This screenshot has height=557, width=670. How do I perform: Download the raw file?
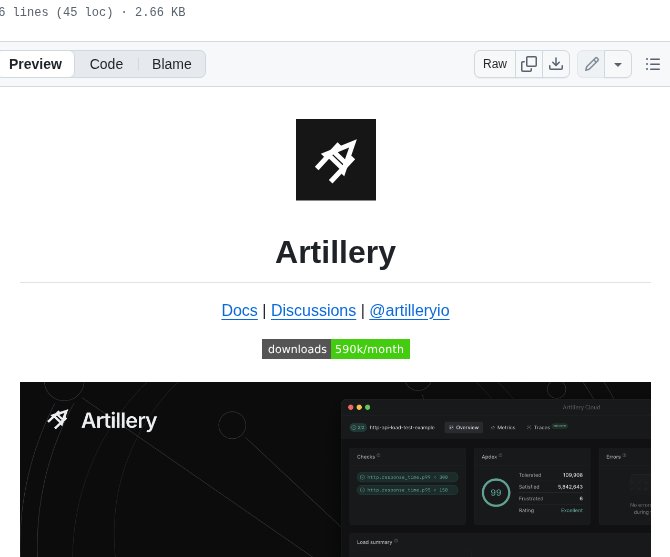556,64
